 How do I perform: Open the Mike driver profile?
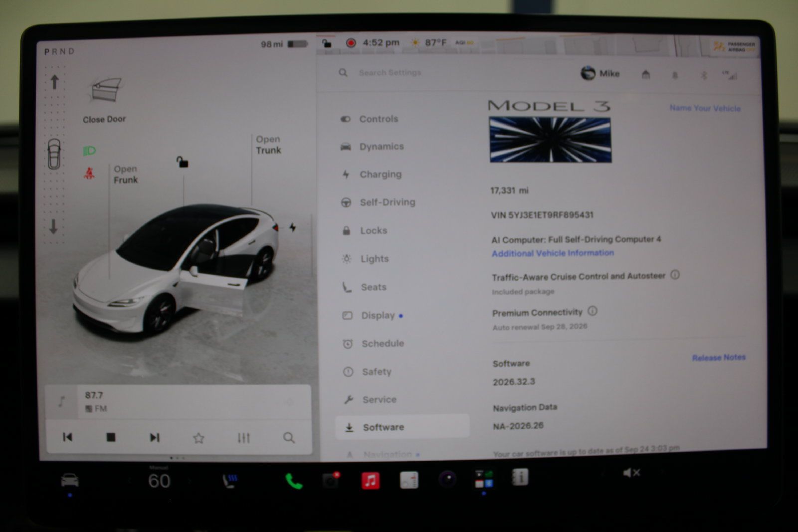pyautogui.click(x=600, y=73)
